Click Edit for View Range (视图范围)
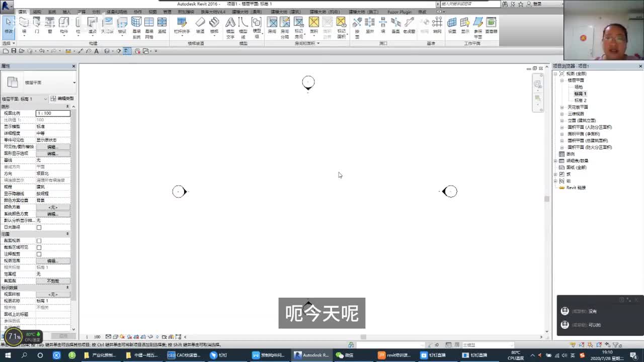644x362 pixels. click(x=53, y=261)
